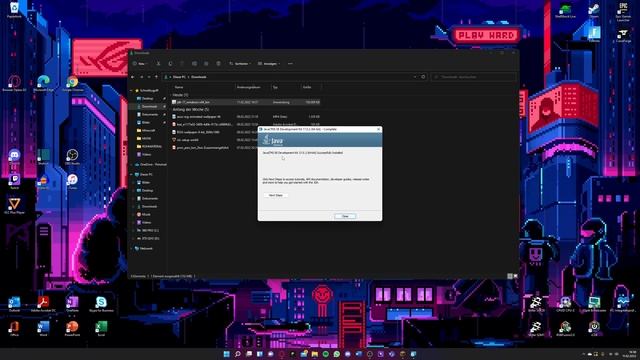Select OneDrive - Personal in sidebar

pos(152,164)
